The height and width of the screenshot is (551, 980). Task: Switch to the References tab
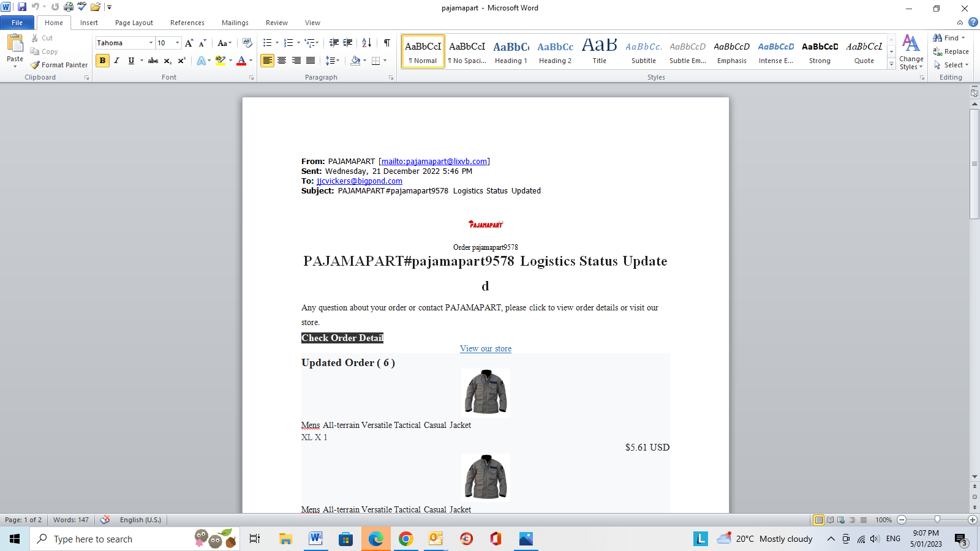pos(187,23)
